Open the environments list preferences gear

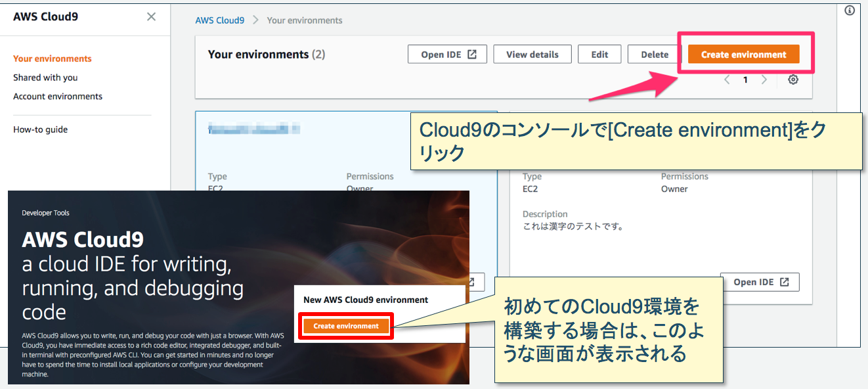[793, 80]
